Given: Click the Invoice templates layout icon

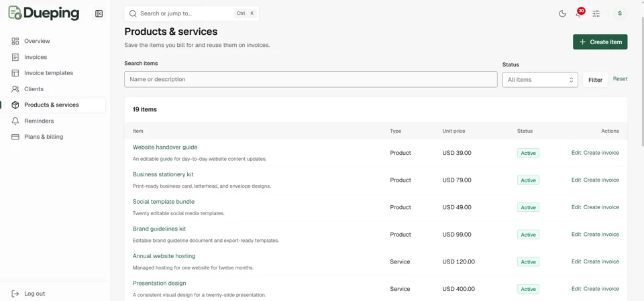Looking at the screenshot, I should 15,73.
